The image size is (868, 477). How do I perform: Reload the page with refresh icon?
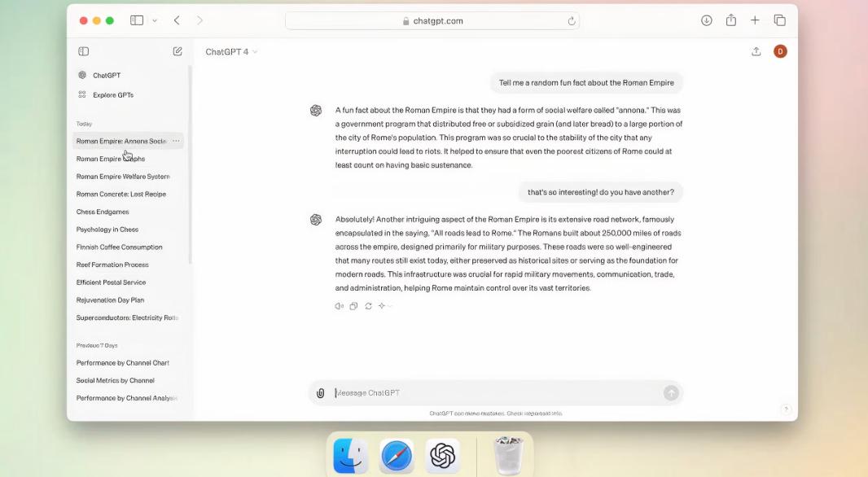pyautogui.click(x=572, y=21)
